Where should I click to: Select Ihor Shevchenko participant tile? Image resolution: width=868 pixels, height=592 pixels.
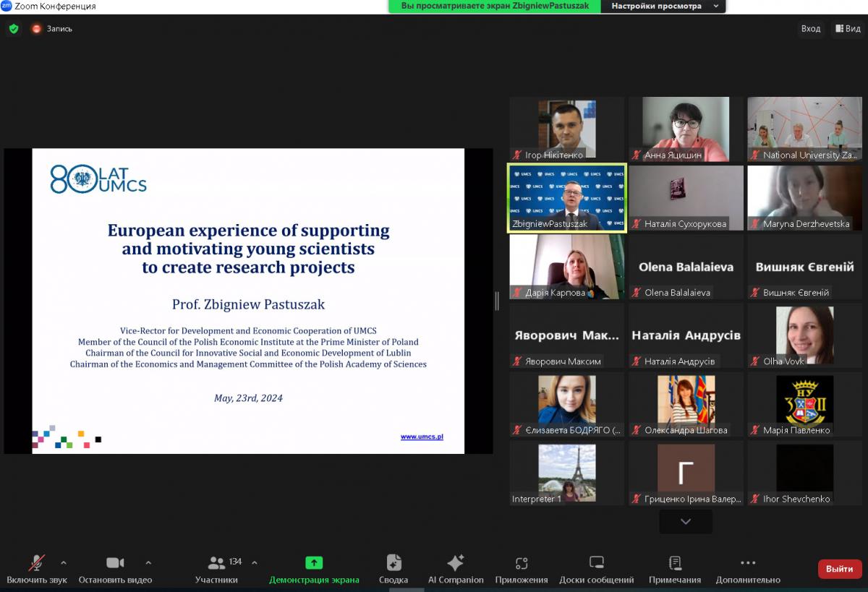pos(805,472)
